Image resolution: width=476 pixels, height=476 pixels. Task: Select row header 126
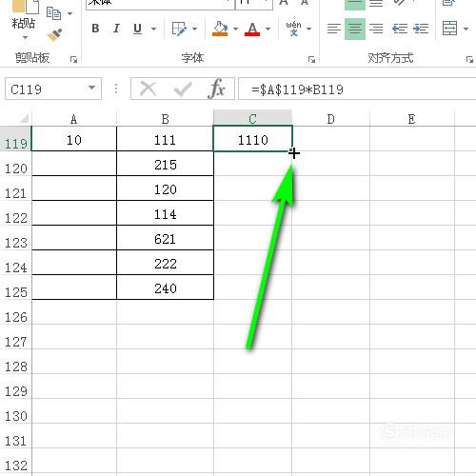tap(16, 312)
